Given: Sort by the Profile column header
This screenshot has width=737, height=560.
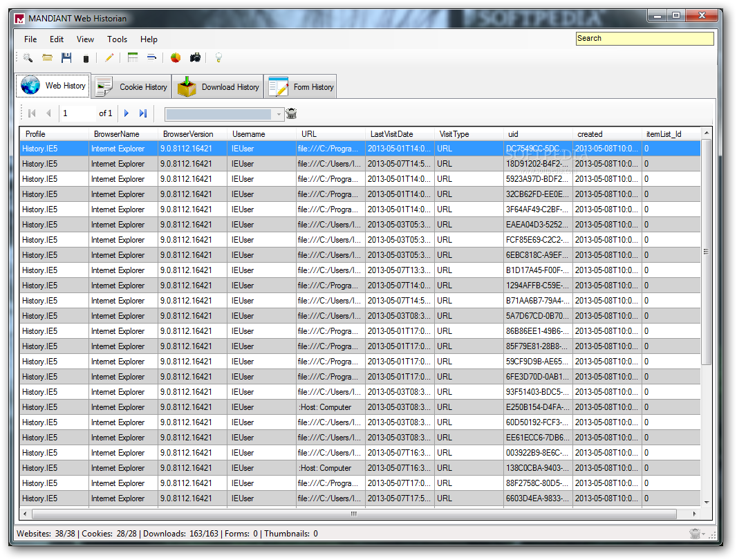Looking at the screenshot, I should (x=54, y=134).
